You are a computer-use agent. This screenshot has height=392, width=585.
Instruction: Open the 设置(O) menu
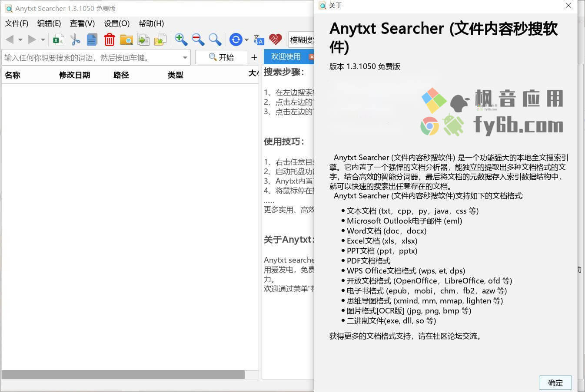coord(116,23)
